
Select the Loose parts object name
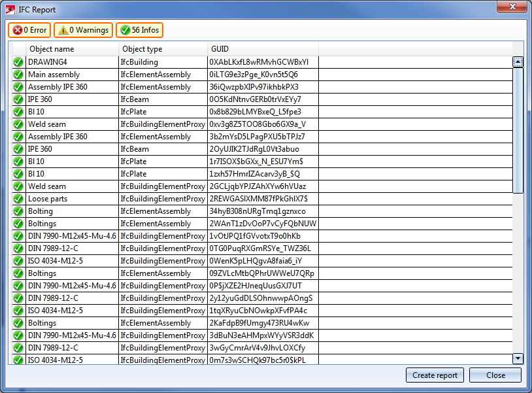point(73,199)
